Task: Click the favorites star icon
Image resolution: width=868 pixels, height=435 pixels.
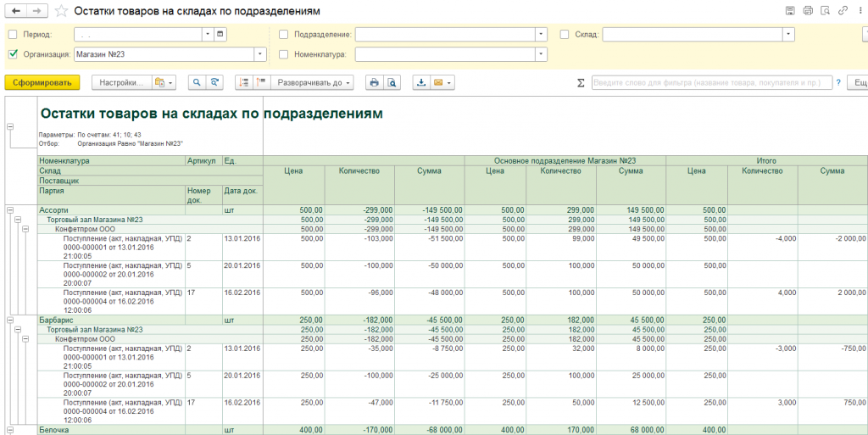Action: (x=61, y=11)
